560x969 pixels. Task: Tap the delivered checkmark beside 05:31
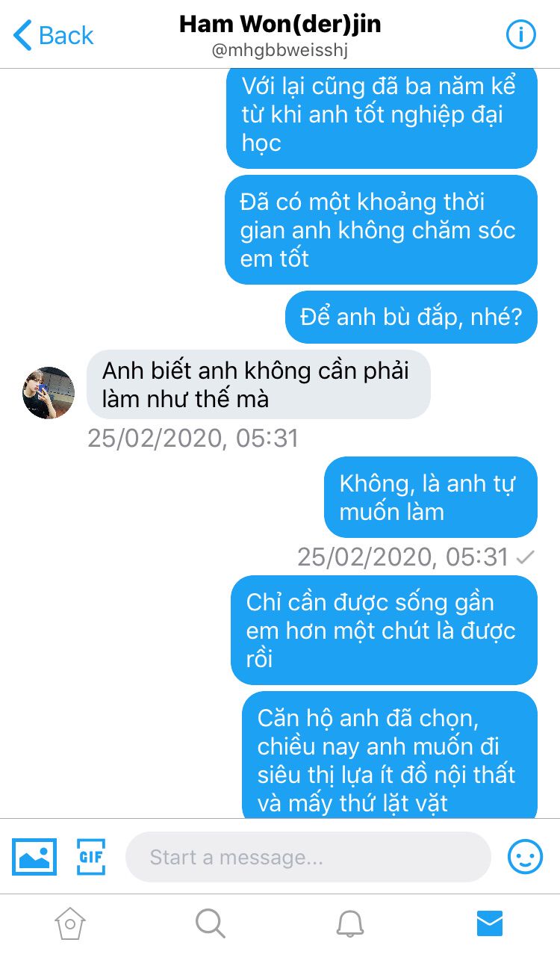click(x=526, y=557)
